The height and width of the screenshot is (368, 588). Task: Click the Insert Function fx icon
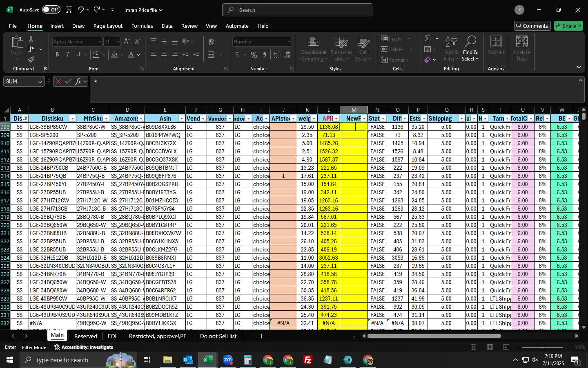coord(78,81)
